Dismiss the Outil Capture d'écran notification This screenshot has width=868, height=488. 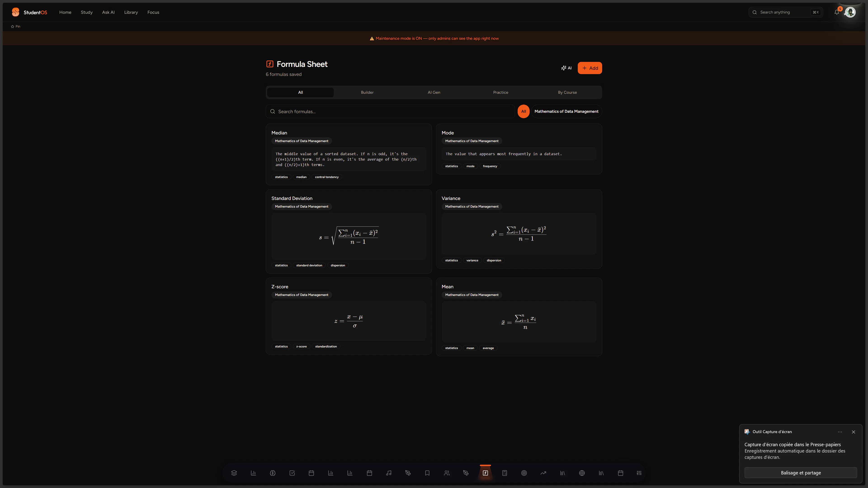coord(854,432)
